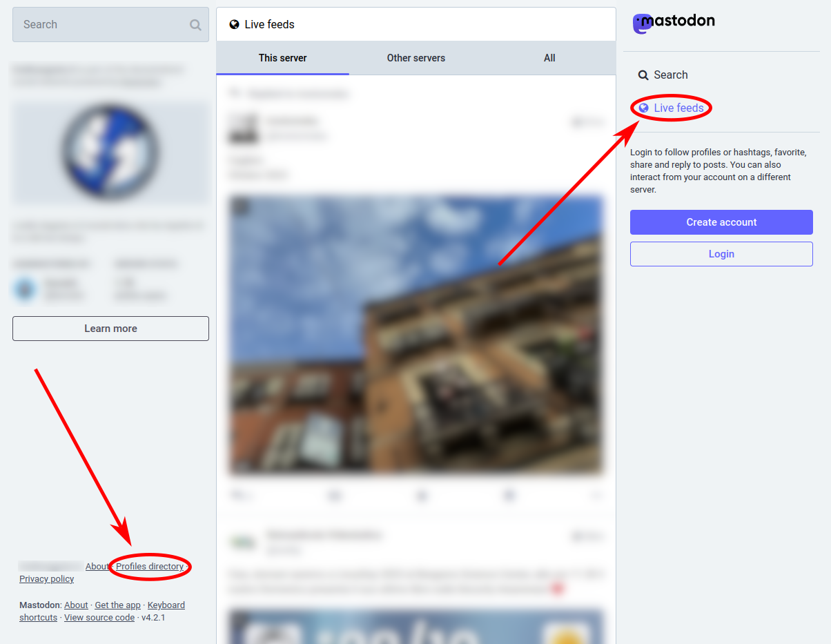831x644 pixels.
Task: Open Live feeds in the right navigation
Action: click(671, 108)
